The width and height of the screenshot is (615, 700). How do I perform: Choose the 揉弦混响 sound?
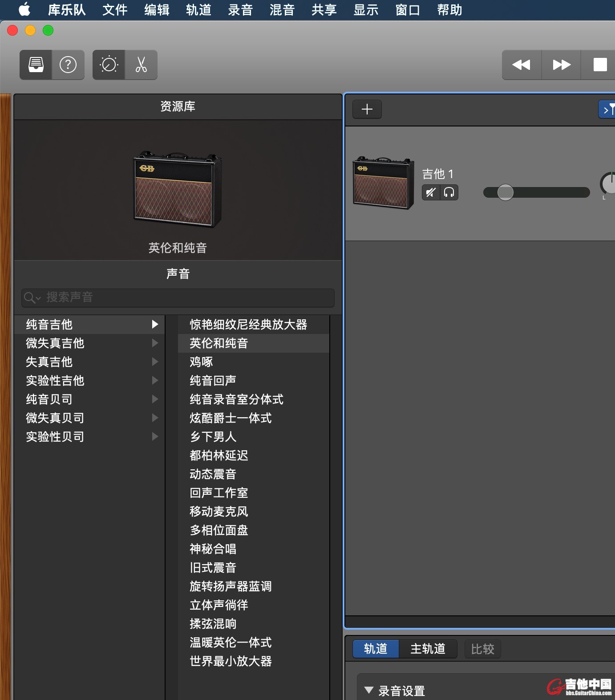[x=254, y=623]
